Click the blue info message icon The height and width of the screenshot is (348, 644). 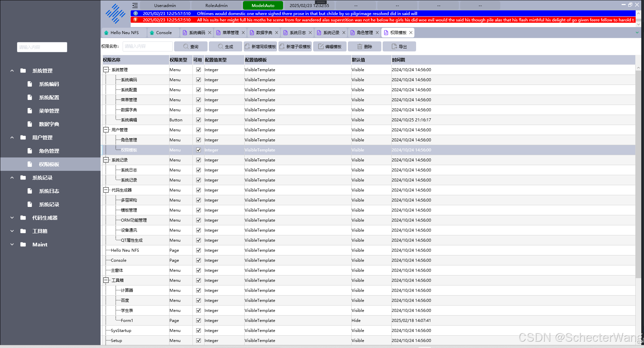click(135, 13)
